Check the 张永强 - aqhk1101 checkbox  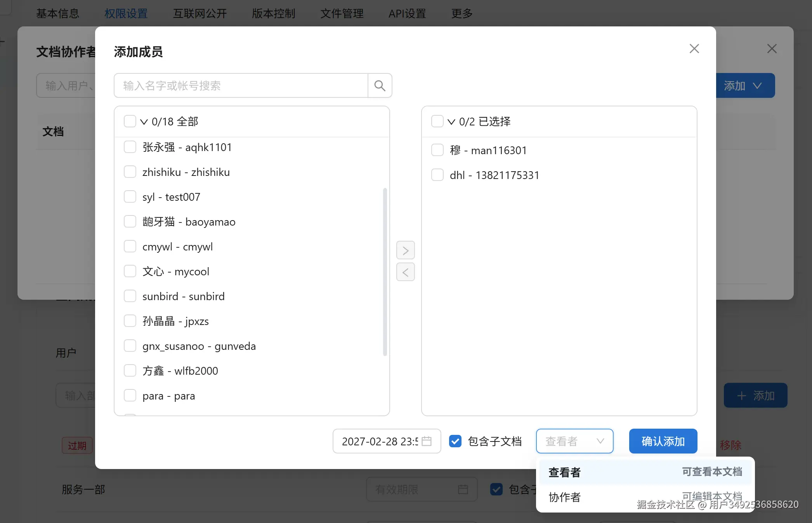(x=130, y=147)
